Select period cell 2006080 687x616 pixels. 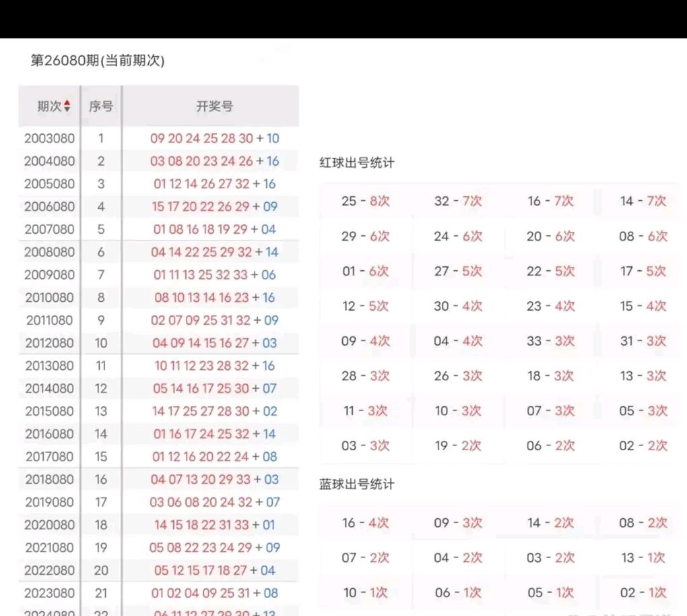click(x=50, y=206)
